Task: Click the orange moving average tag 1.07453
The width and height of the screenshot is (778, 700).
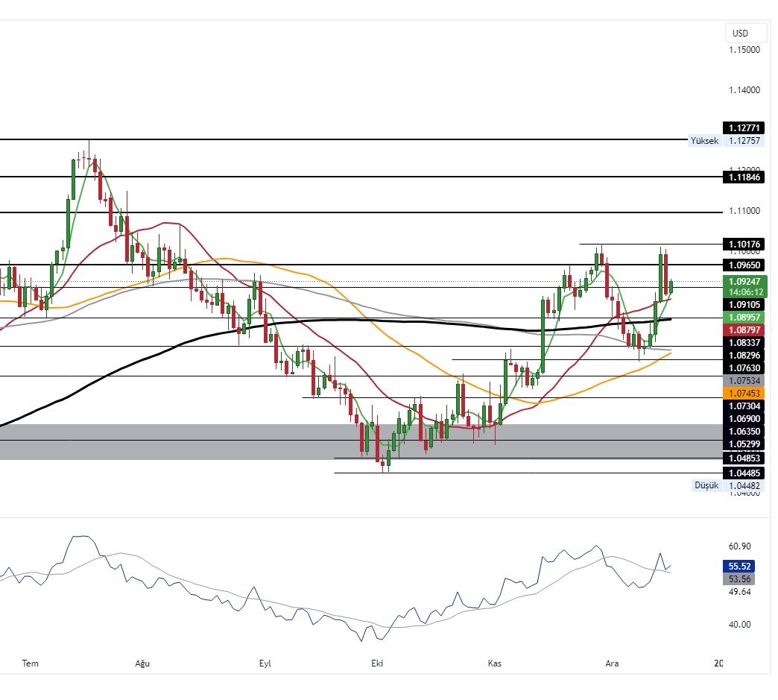Action: click(x=744, y=394)
